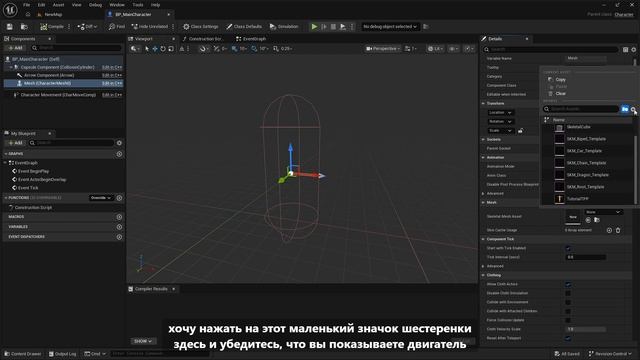Viewport: 640px width, 360px height.
Task: Open the Diff dropdown
Action: (87, 27)
